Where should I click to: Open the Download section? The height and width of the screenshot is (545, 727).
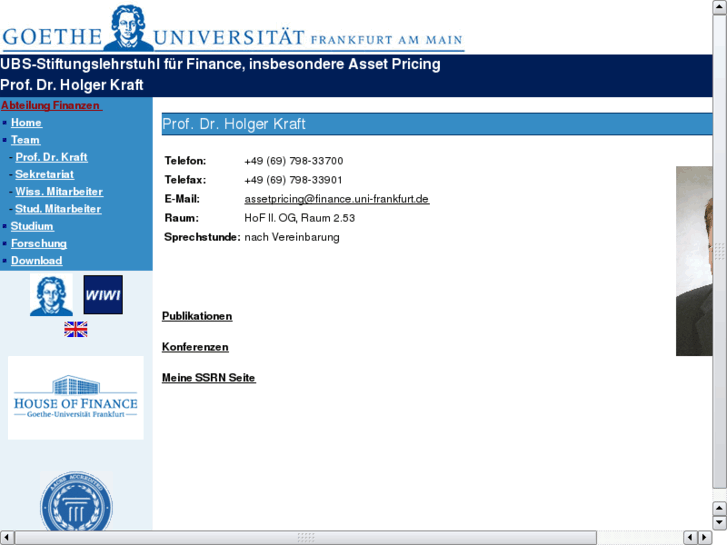(37, 260)
